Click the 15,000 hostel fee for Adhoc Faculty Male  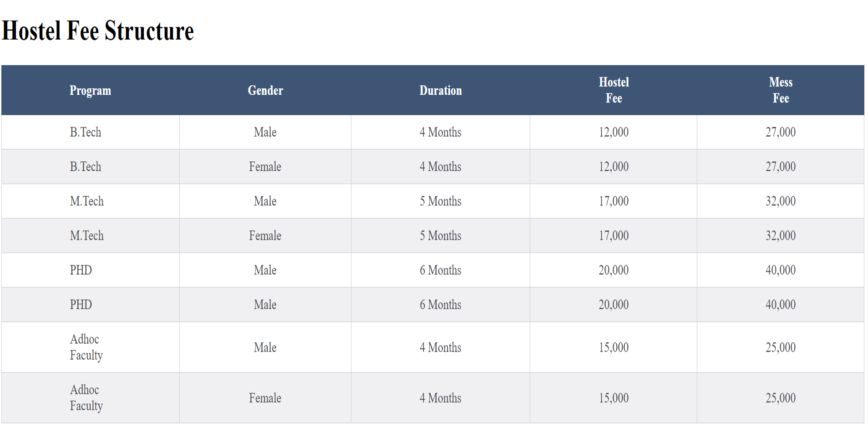(x=614, y=347)
